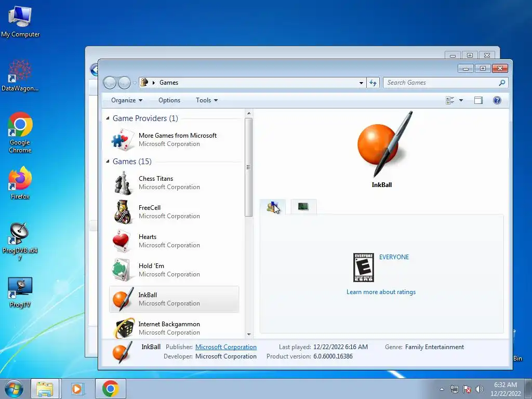
Task: Change view using the views icon
Action: coord(450,100)
